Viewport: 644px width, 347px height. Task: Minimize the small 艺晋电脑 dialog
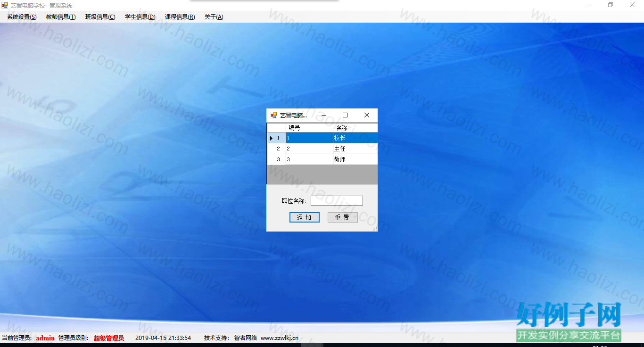click(324, 115)
